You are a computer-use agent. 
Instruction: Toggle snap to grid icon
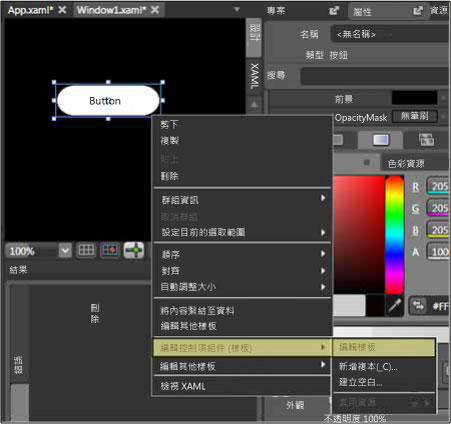point(110,250)
